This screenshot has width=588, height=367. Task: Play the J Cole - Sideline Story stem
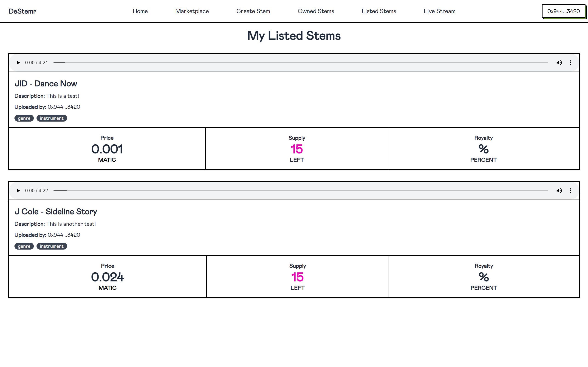[18, 190]
